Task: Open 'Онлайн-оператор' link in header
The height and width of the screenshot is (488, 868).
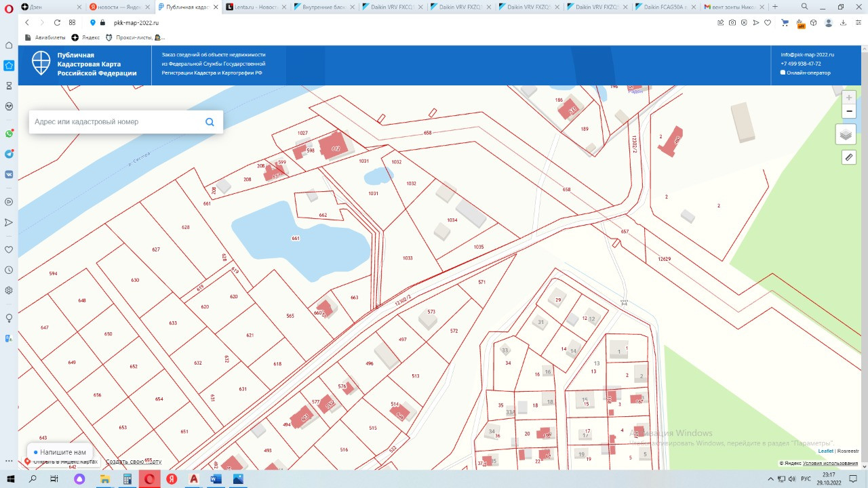Action: (808, 73)
